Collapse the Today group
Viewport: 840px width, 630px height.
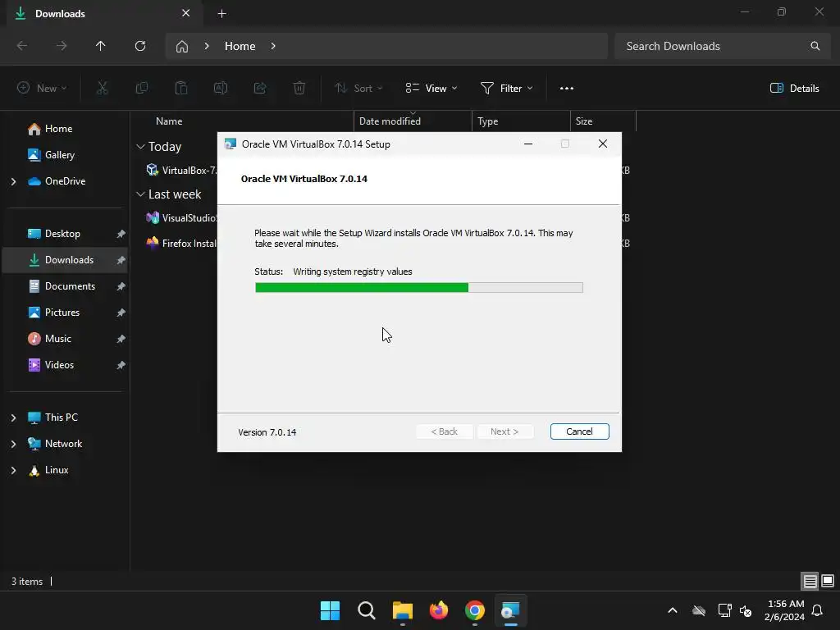[x=141, y=147]
